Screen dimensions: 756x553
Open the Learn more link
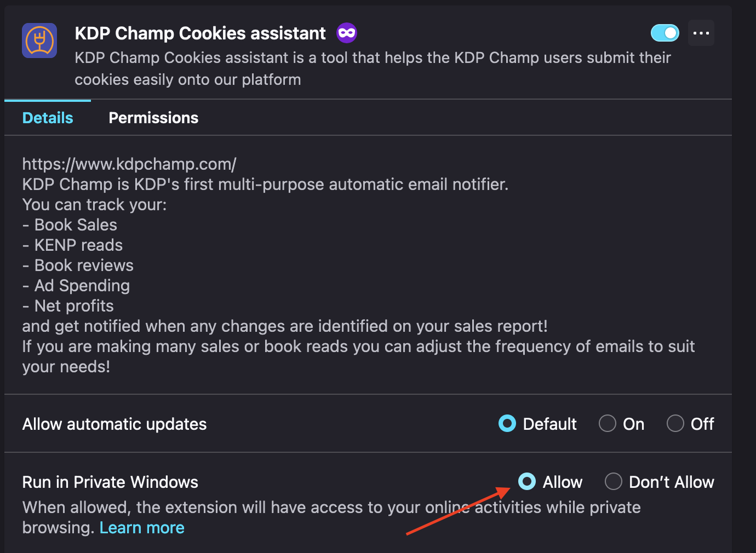tap(142, 528)
